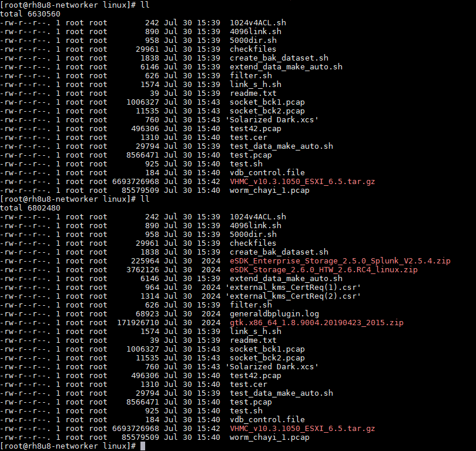Click the first 1024v4ACL.sh filename

pyautogui.click(x=258, y=23)
